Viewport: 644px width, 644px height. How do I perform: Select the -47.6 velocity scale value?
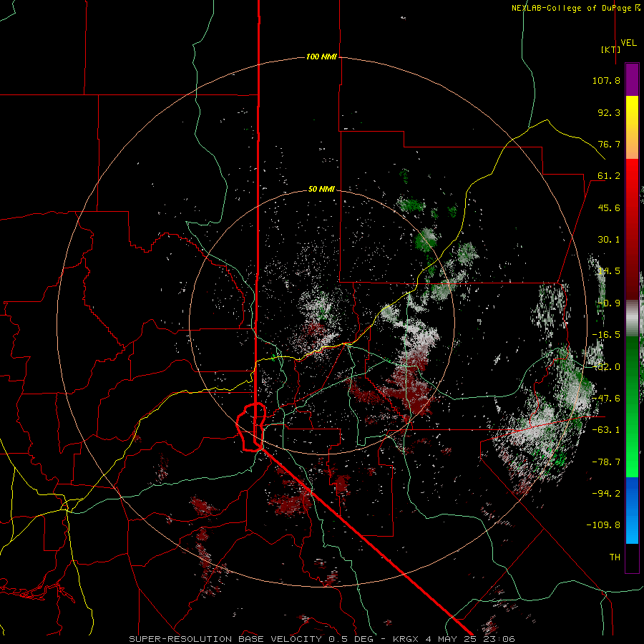pyautogui.click(x=606, y=399)
